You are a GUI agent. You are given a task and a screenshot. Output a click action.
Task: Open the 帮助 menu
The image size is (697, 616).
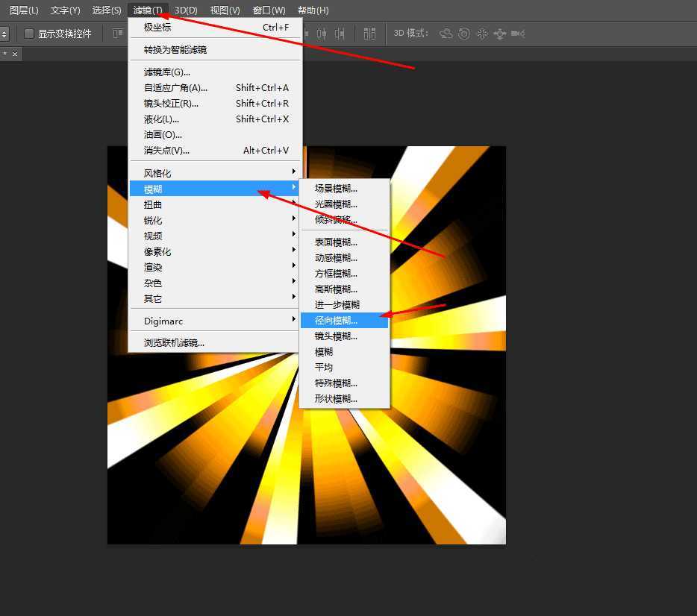313,10
